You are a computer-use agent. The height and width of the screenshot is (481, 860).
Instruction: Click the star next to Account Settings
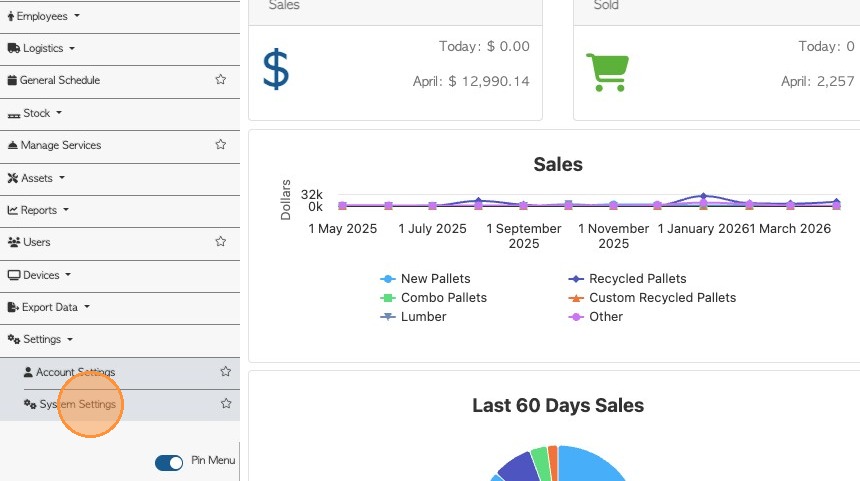coord(225,371)
